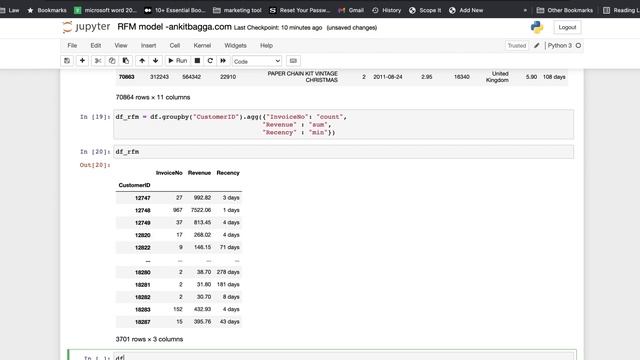Click into the df.groupby code cell
Image resolution: width=640 pixels, height=360 pixels.
[344, 124]
